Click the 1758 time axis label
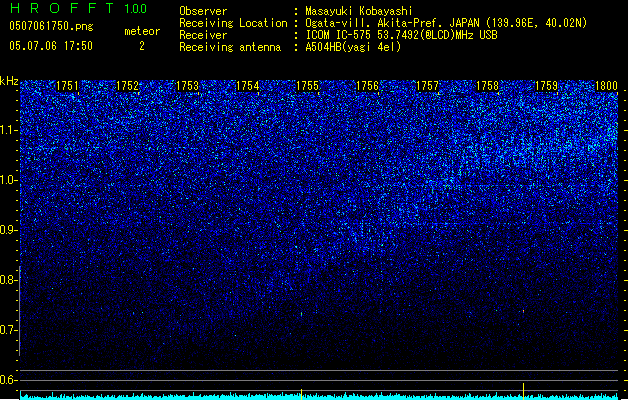 click(x=487, y=86)
